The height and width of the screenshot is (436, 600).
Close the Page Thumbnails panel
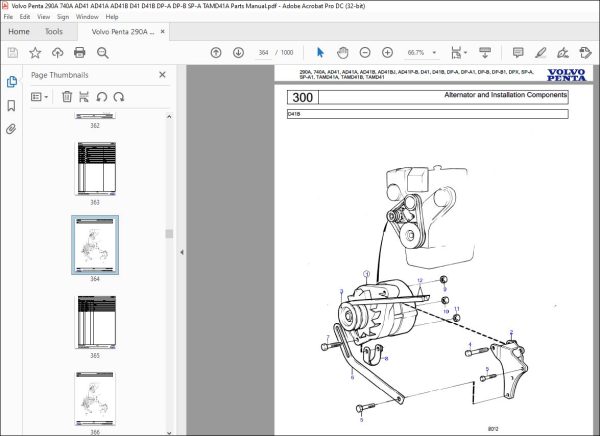coord(162,75)
